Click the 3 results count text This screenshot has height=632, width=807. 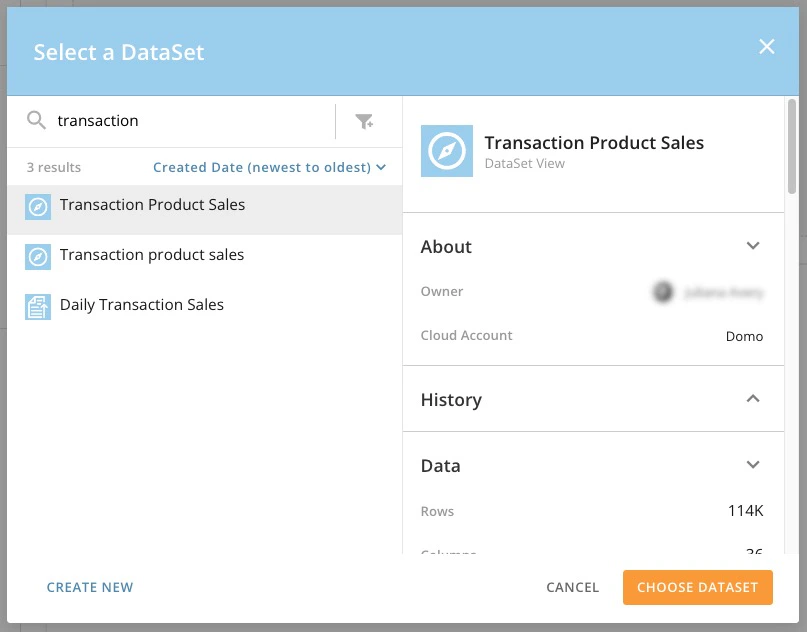[x=54, y=167]
